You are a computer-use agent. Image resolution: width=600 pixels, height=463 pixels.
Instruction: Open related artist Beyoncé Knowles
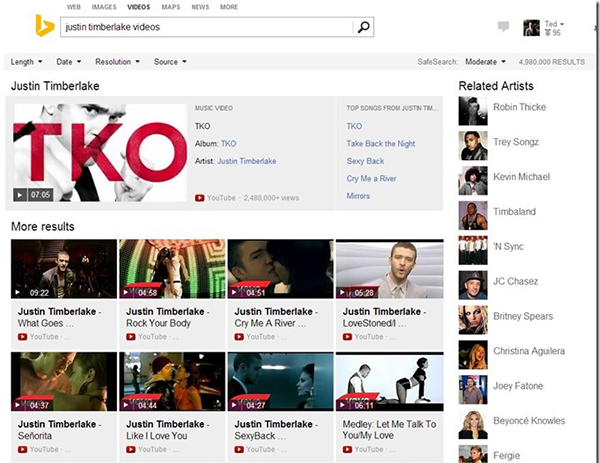529,421
